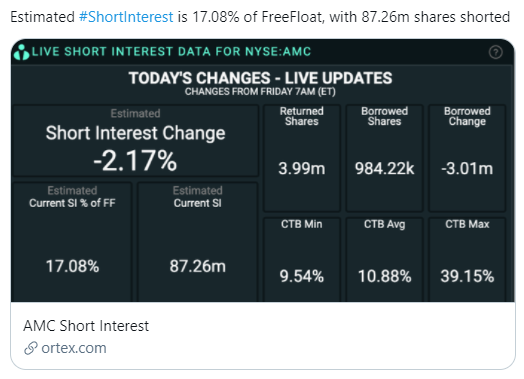
Task: Click the CTB Max 39.15% tile
Action: tap(467, 260)
